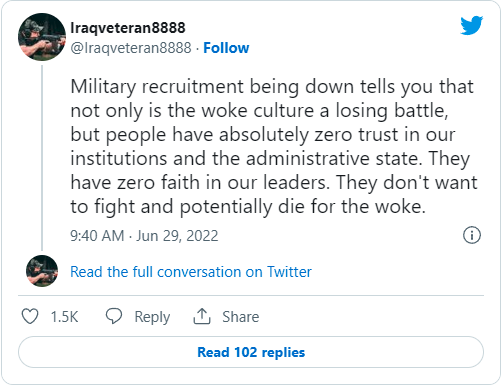The height and width of the screenshot is (385, 502).
Task: Click the blue Twitter bird logo
Action: (471, 25)
